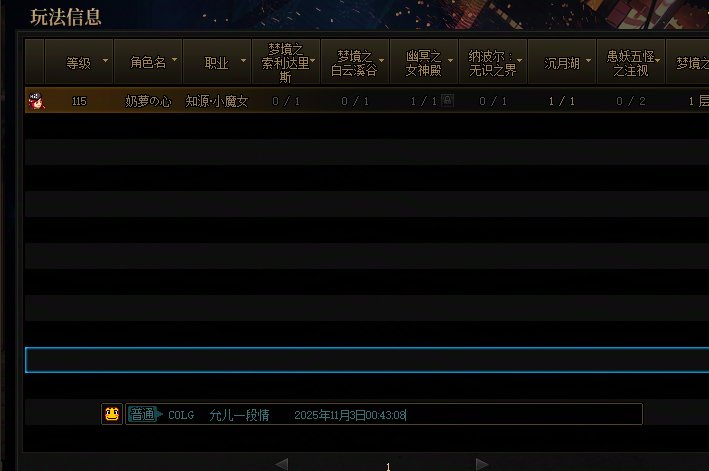Select the 普通 chat channel button
This screenshot has width=709, height=471.
tap(142, 414)
